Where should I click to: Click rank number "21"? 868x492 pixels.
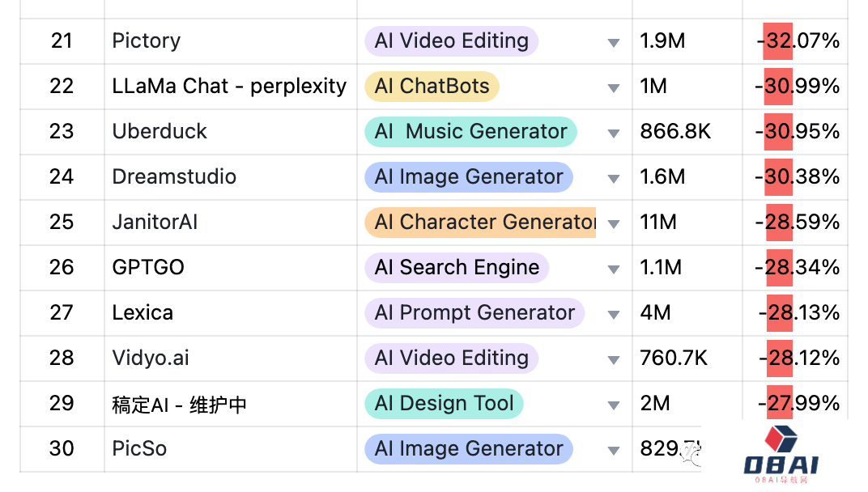62,41
